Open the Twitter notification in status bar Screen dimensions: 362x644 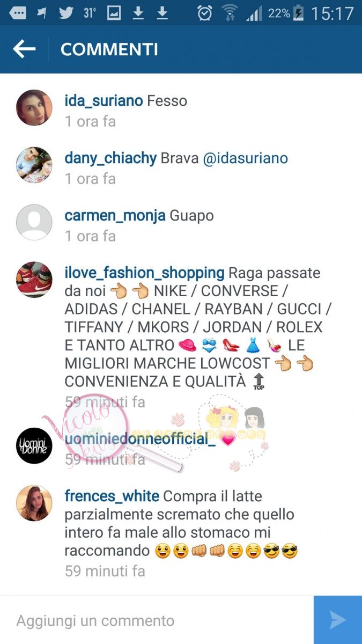pos(66,13)
